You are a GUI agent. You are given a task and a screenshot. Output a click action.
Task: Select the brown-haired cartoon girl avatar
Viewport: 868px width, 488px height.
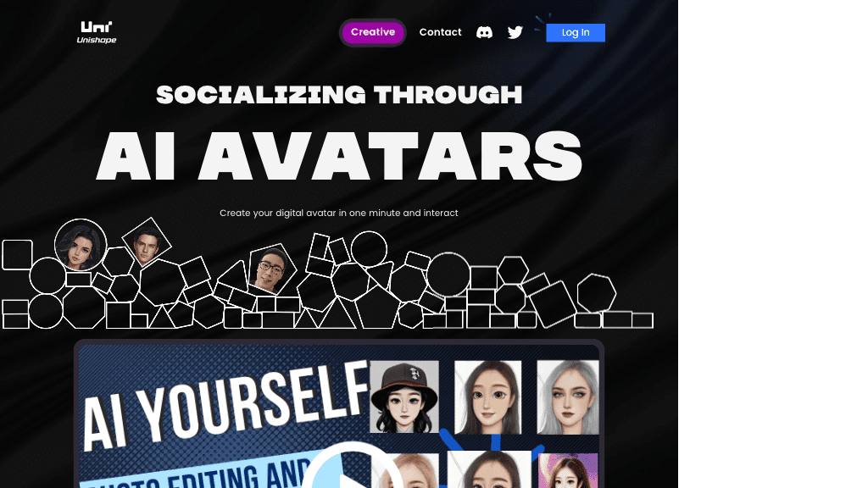pyautogui.click(x=487, y=397)
